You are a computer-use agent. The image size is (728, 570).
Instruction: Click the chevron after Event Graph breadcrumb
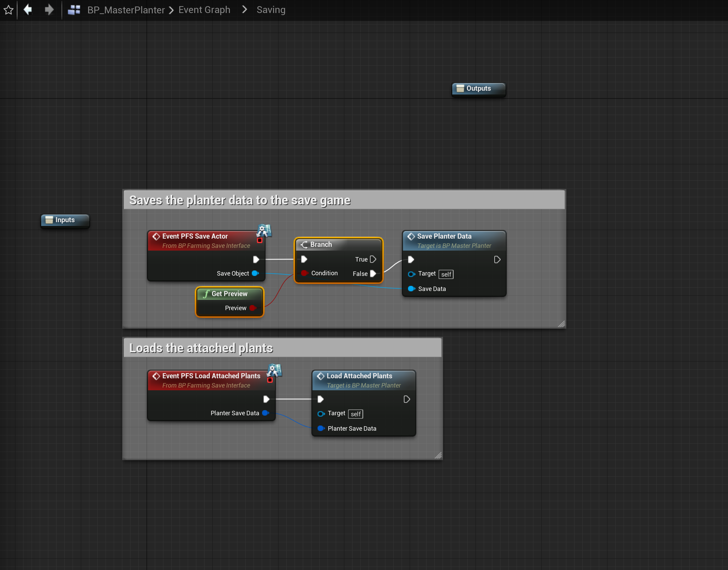point(244,10)
